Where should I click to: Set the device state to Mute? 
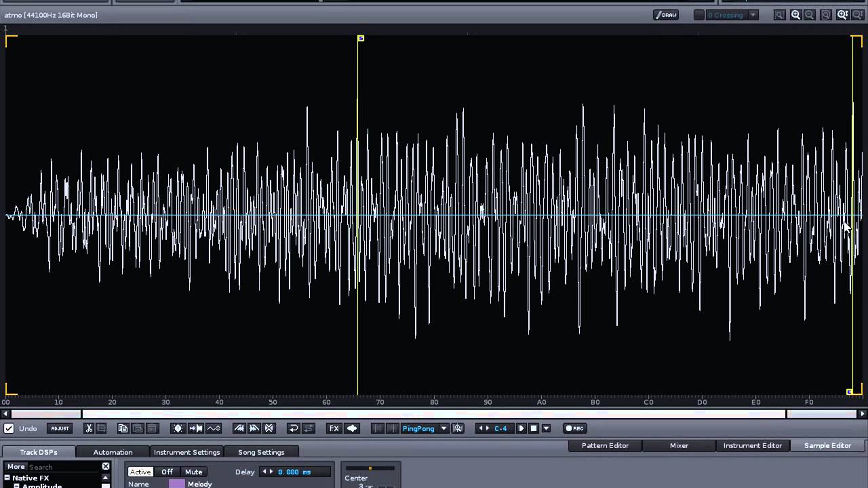point(194,472)
